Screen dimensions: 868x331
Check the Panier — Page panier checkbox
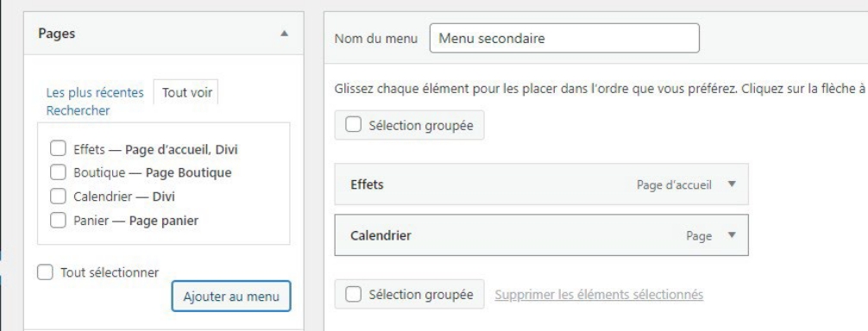click(x=58, y=221)
